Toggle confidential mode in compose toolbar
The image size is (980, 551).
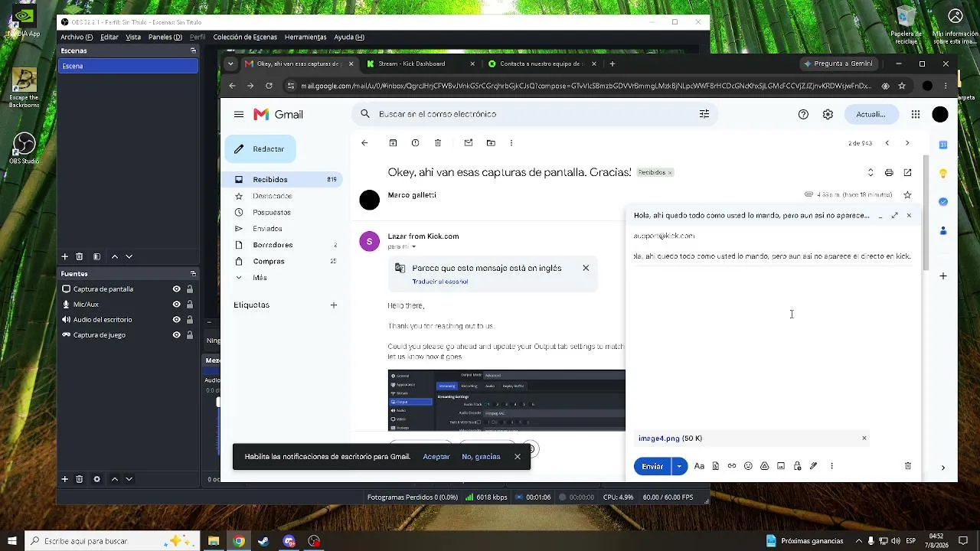pos(797,466)
